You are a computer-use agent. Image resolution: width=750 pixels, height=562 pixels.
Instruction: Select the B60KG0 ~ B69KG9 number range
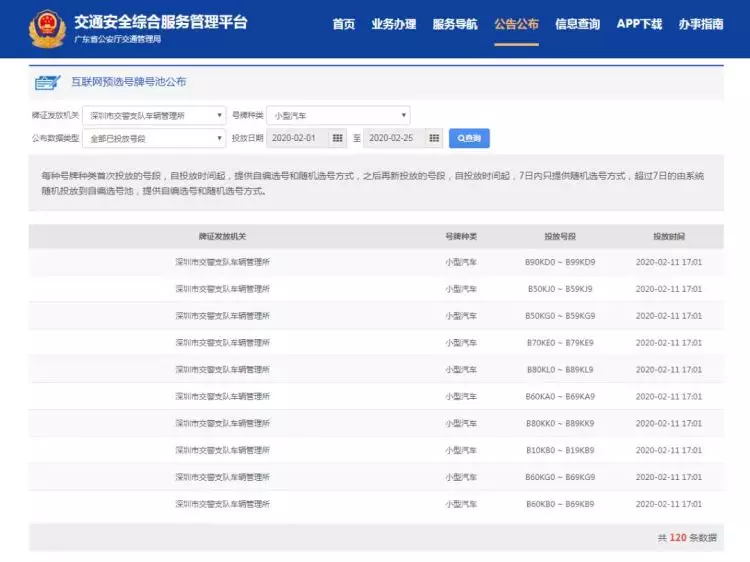(x=560, y=477)
